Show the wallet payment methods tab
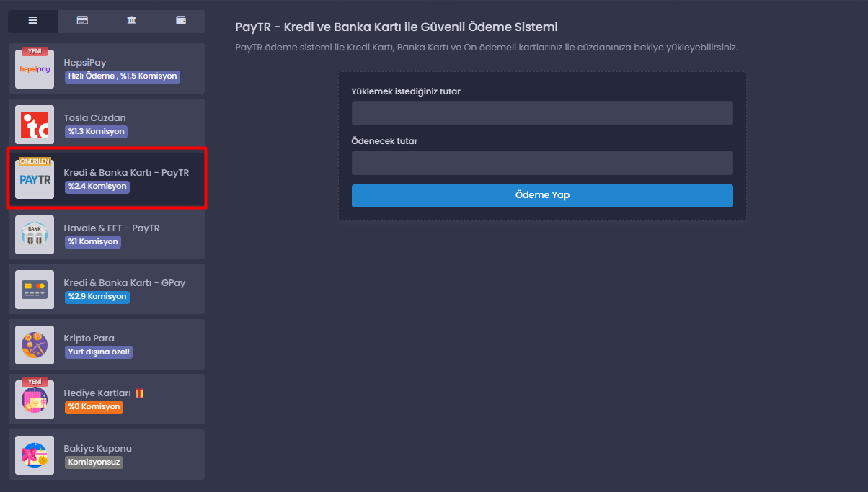 point(181,21)
